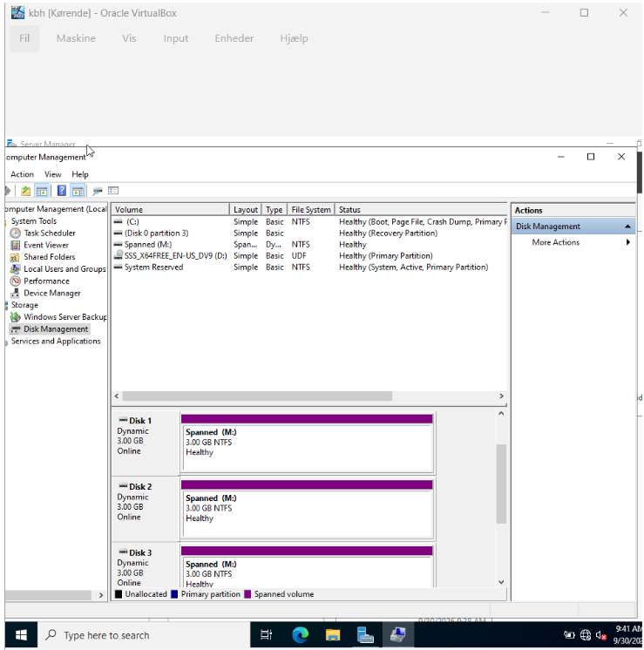Viewport: 644px width, 650px height.
Task: Select Shared Folders in the tree
Action: click(x=50, y=257)
